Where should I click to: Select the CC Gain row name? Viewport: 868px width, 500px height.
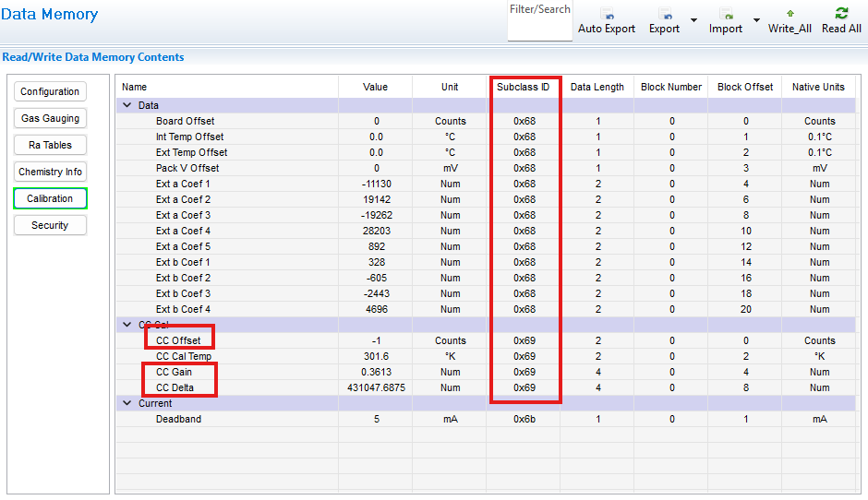[174, 372]
